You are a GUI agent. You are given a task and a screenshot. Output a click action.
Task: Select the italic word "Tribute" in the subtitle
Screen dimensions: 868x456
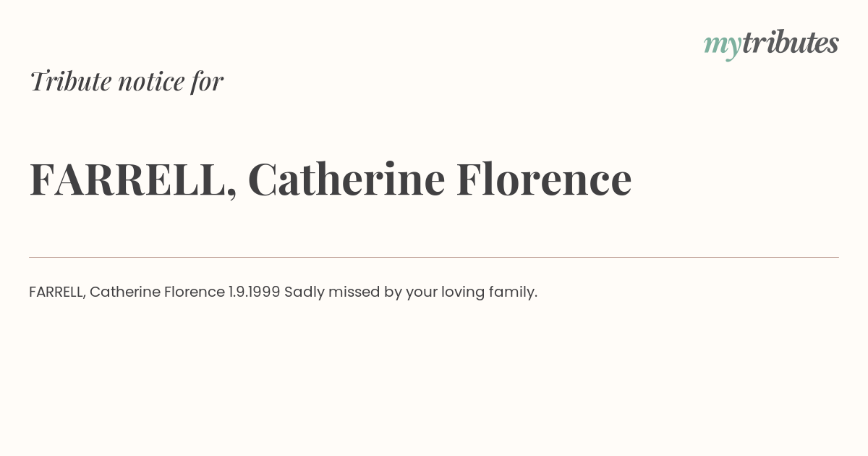(70, 81)
